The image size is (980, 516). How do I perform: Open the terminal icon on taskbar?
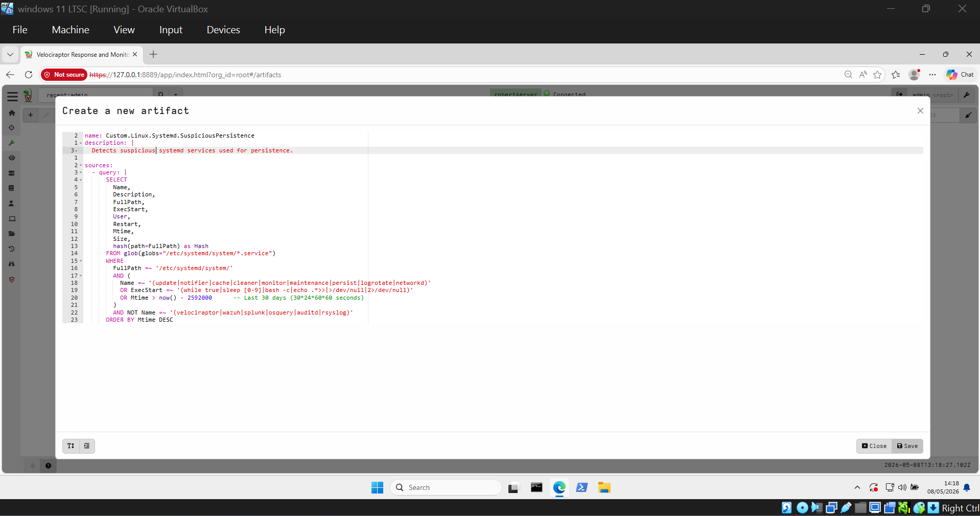[536, 487]
